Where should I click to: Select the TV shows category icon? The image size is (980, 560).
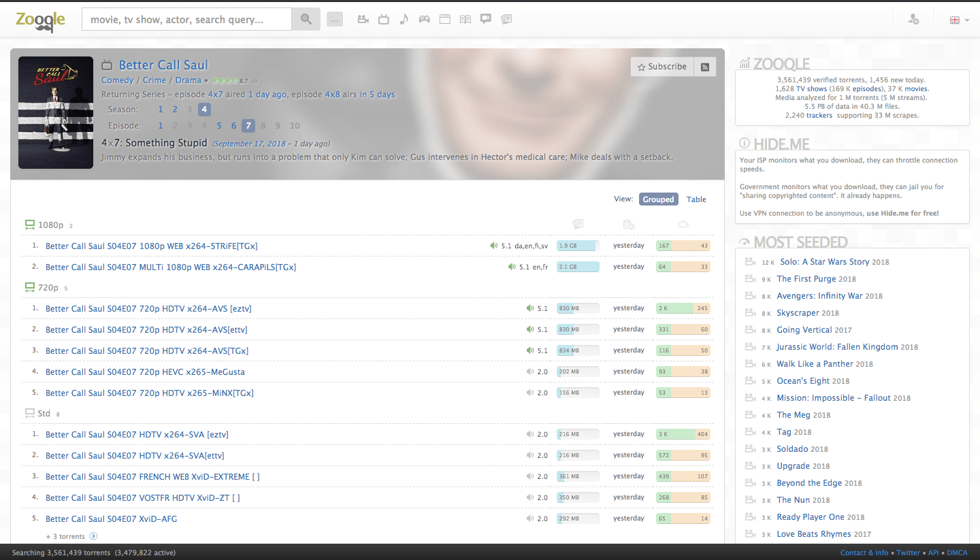pos(384,19)
